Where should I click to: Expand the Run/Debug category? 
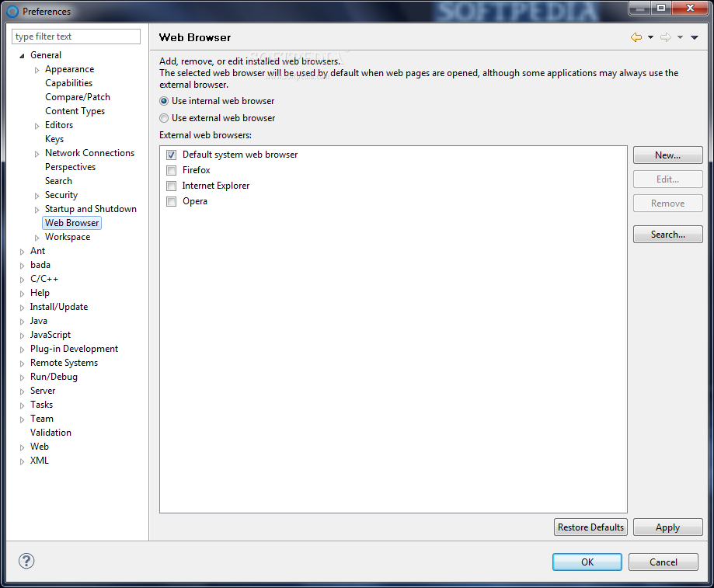pyautogui.click(x=22, y=378)
